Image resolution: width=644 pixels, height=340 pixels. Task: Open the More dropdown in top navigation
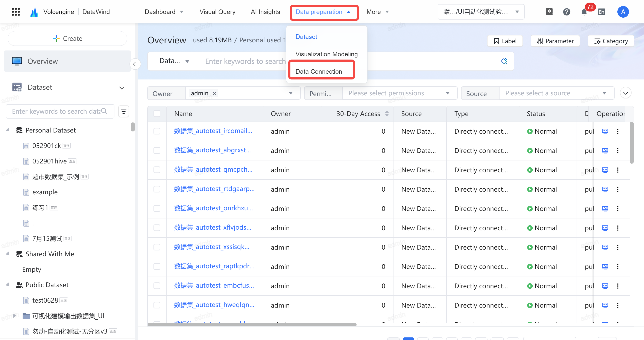tap(378, 12)
